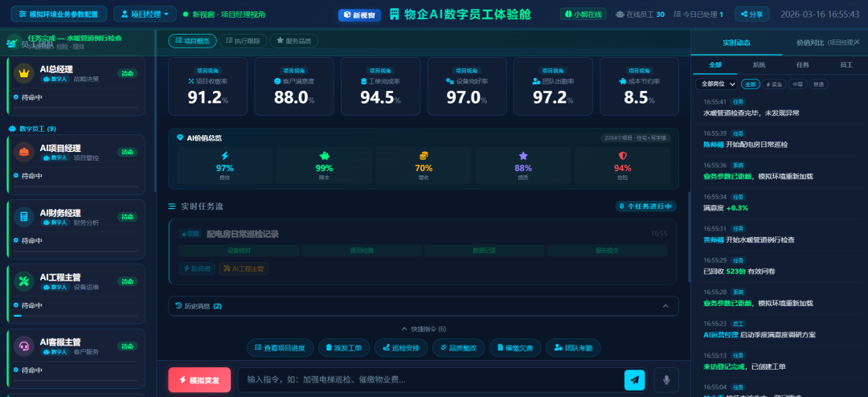The width and height of the screenshot is (868, 397).
Task: Click the 项目收缴率 91.2% card
Action: pos(207,86)
